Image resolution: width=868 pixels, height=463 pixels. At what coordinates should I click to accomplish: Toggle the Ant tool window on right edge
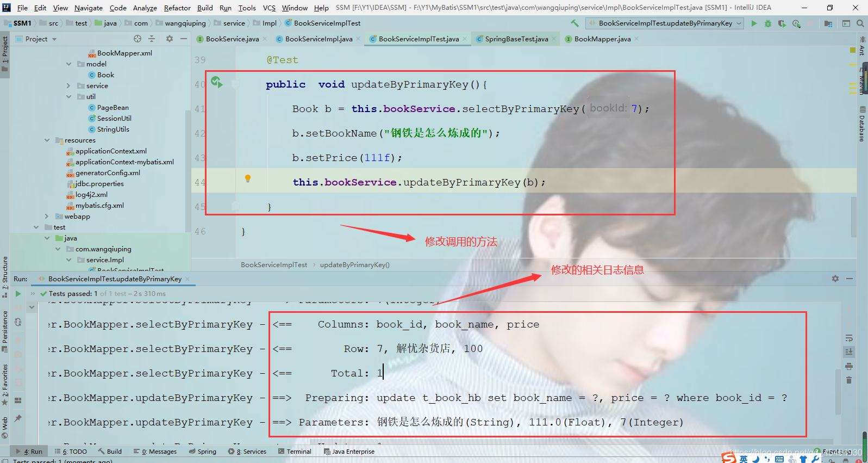(x=862, y=46)
